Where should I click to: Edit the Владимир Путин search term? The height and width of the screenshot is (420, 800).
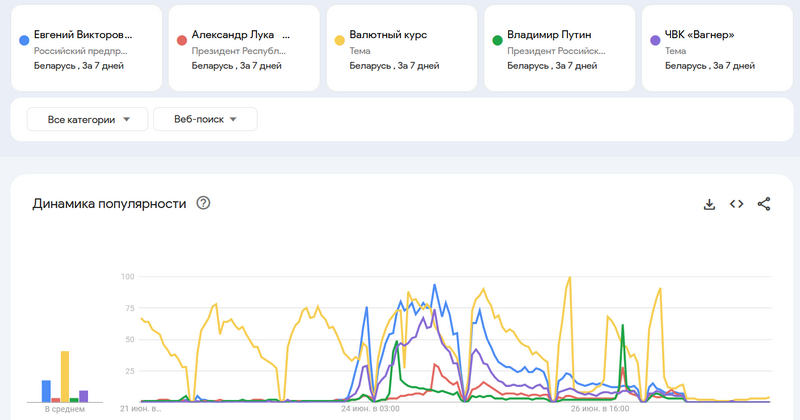coord(549,35)
